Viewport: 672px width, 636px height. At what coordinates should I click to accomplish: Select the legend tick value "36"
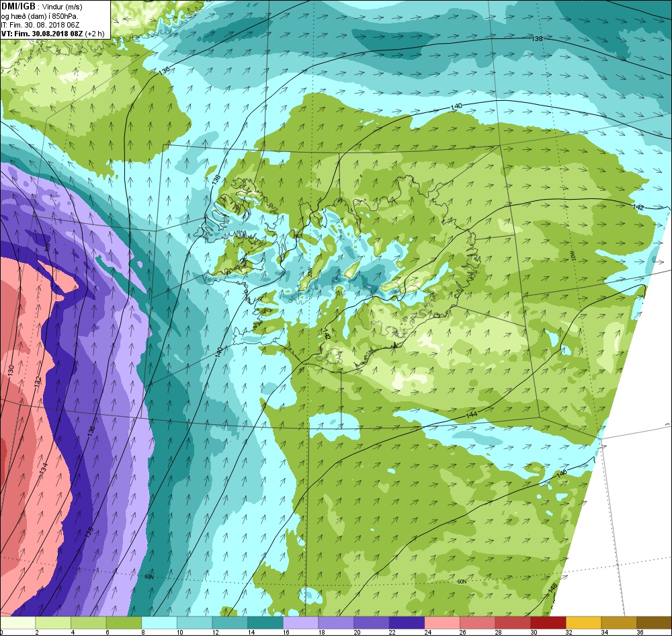click(x=640, y=632)
